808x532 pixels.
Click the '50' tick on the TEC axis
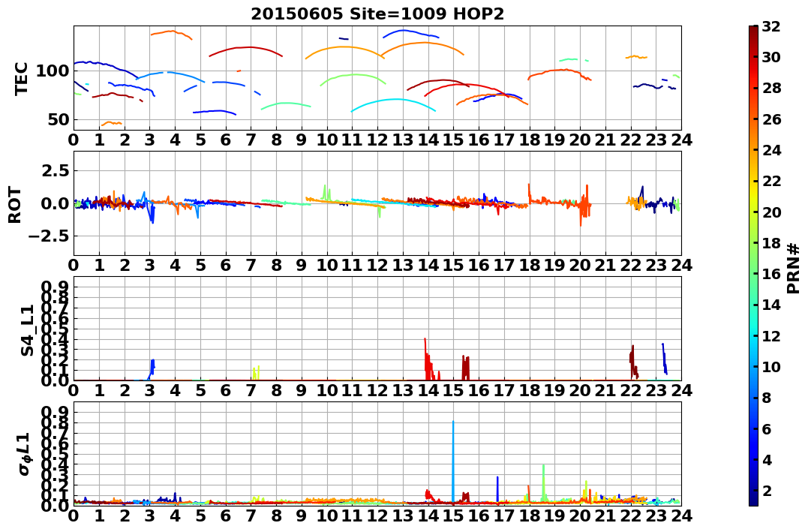tap(59, 119)
